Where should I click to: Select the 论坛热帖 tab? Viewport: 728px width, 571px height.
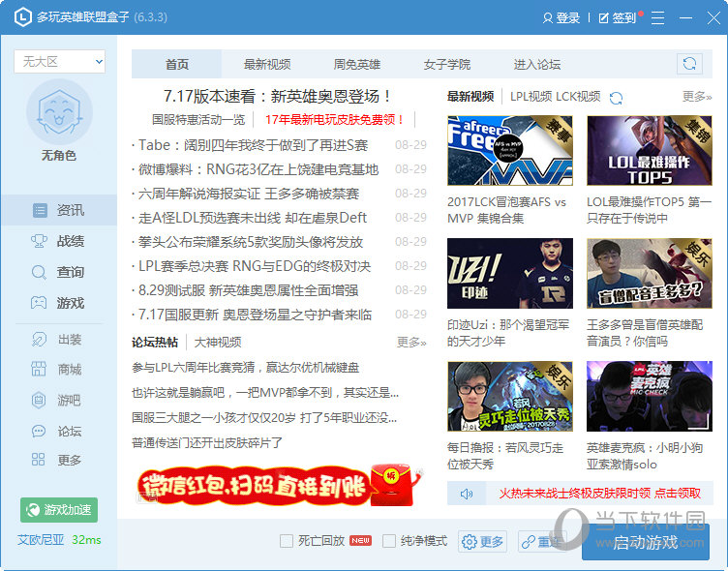155,343
